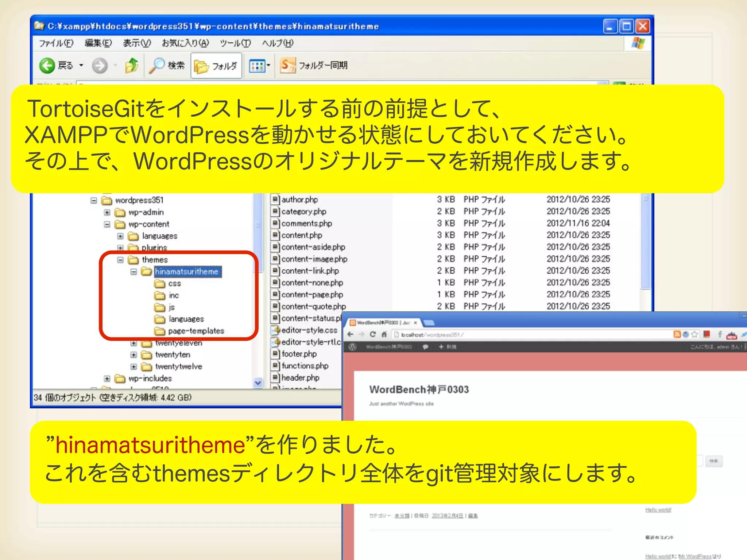Toggle the Folders pane button
The image size is (747, 560).
click(x=216, y=66)
